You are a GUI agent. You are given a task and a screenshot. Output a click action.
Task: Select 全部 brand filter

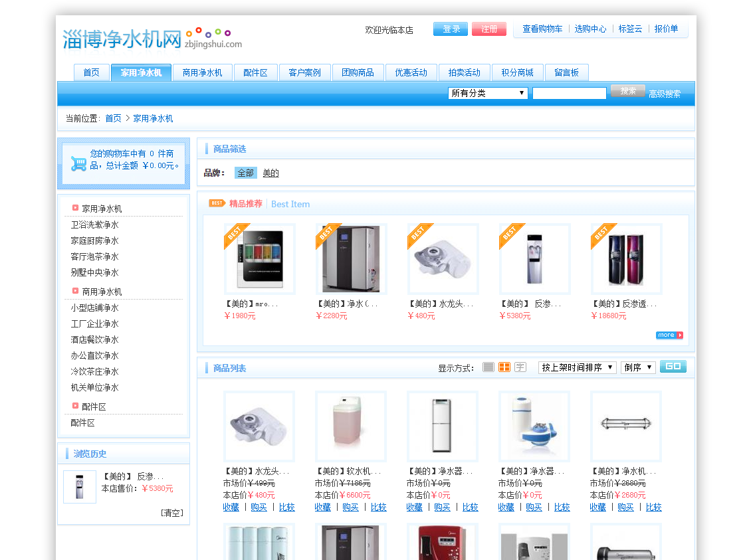246,173
